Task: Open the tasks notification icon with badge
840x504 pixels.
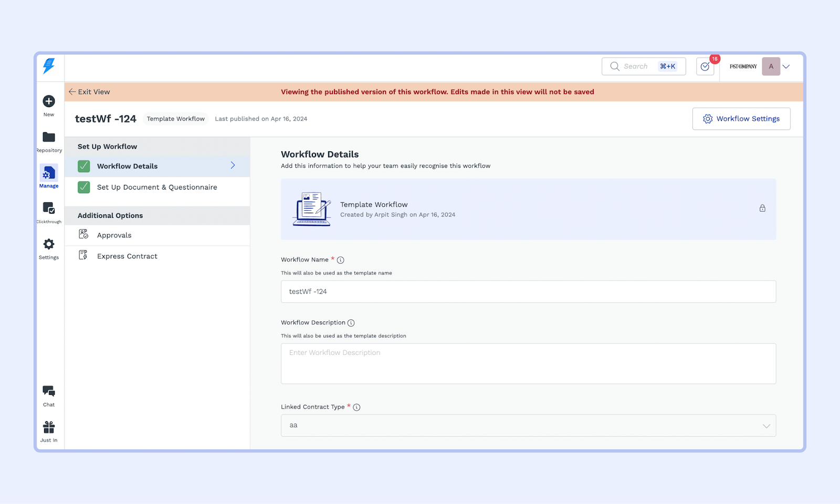Action: (705, 67)
